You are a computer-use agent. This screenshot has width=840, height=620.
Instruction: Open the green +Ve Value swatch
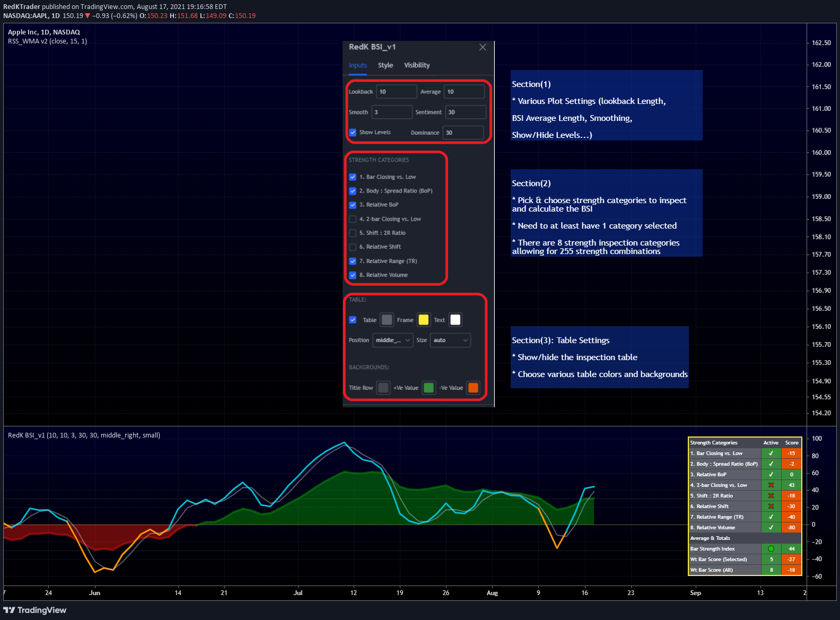(429, 388)
